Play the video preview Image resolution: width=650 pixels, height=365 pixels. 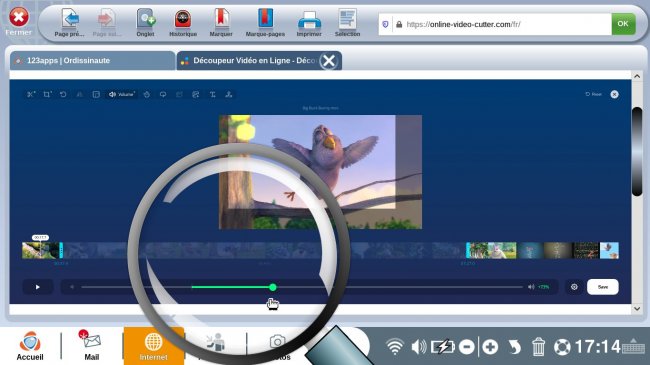[37, 287]
